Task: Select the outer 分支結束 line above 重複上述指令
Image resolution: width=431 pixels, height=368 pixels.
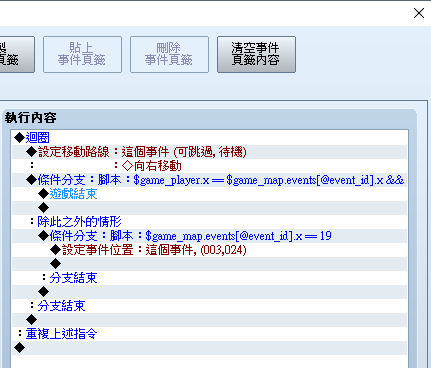Action: click(x=209, y=306)
